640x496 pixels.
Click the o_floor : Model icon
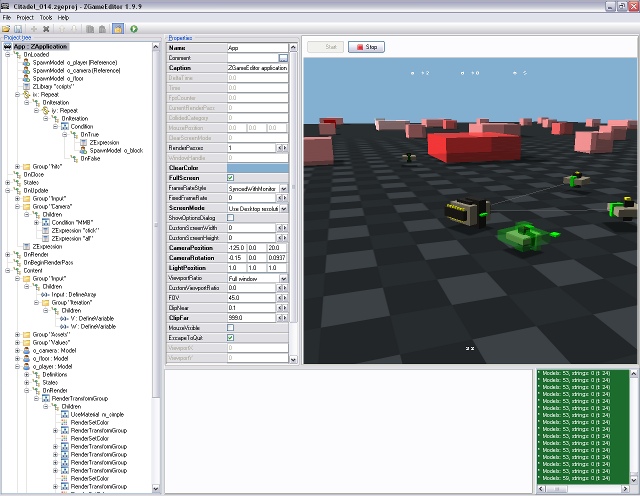pos(27,358)
